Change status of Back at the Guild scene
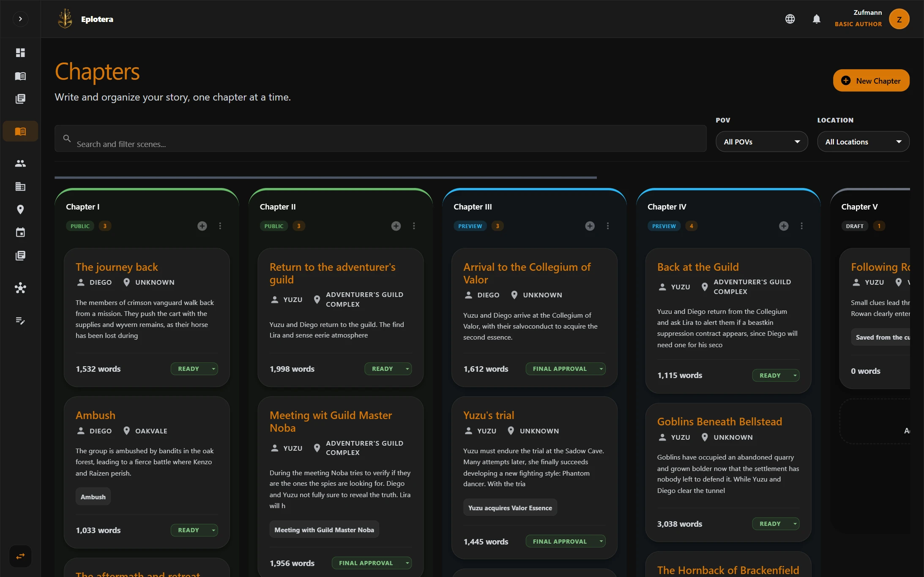The height and width of the screenshot is (577, 924). point(776,376)
